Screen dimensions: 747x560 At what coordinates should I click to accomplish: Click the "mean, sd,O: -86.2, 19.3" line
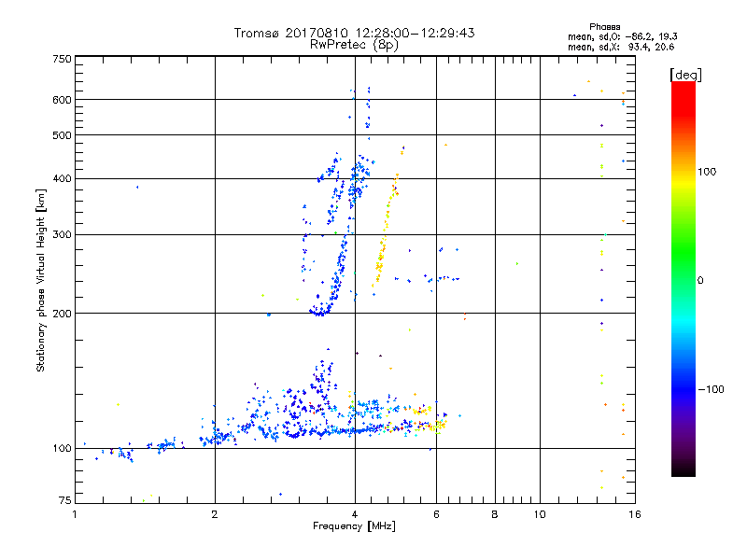(622, 36)
